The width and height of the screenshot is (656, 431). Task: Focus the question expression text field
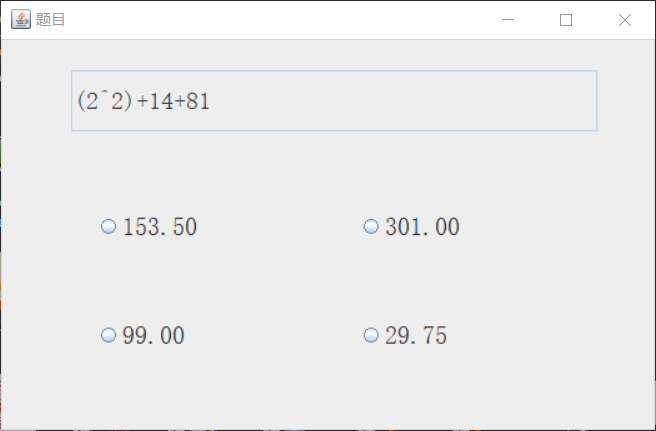334,101
